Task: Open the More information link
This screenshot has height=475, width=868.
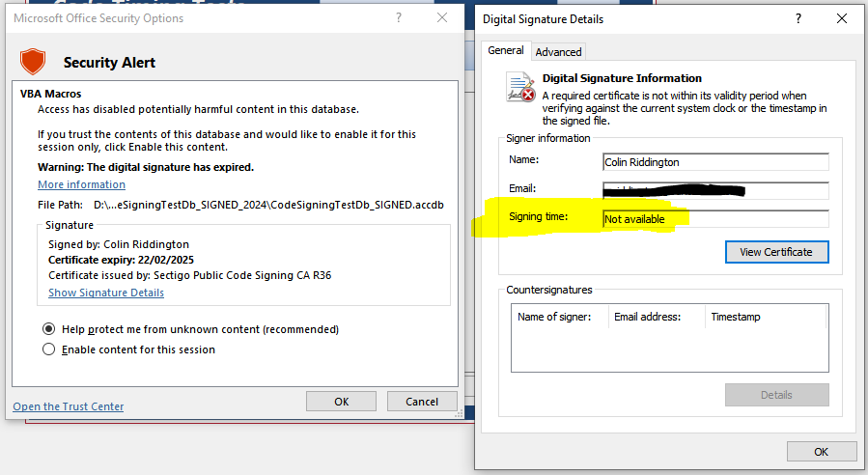Action: coord(81,184)
